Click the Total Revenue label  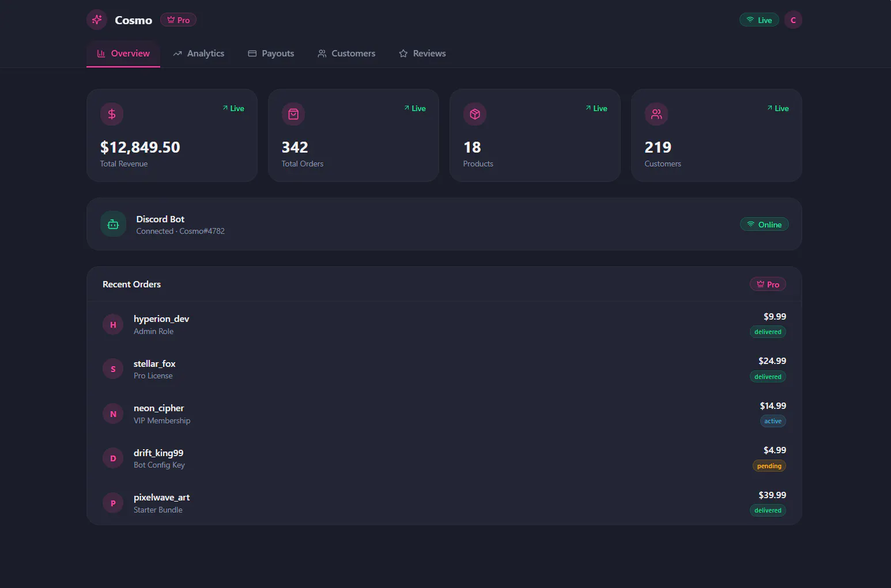coord(124,164)
